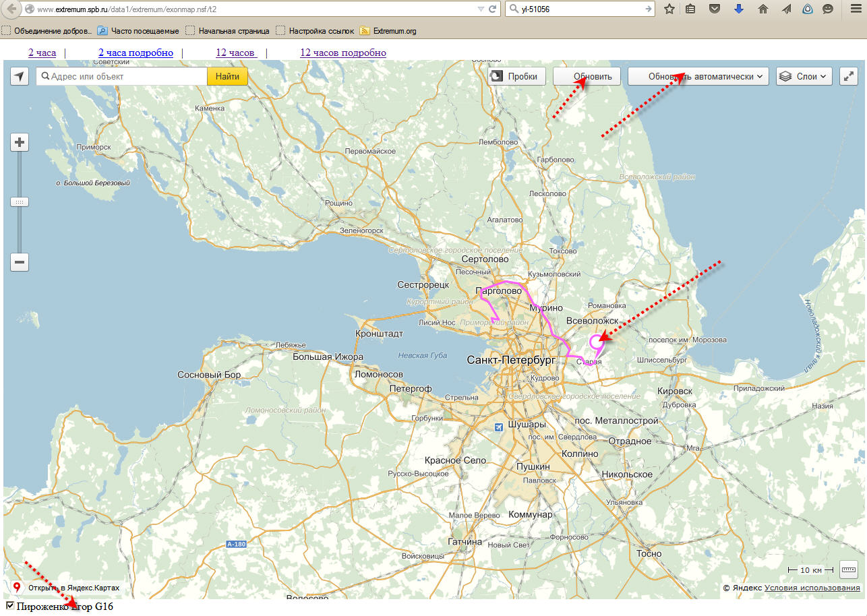Uncheck the Пироженко Егор G16 checkbox
This screenshot has width=867, height=616.
pyautogui.click(x=10, y=606)
